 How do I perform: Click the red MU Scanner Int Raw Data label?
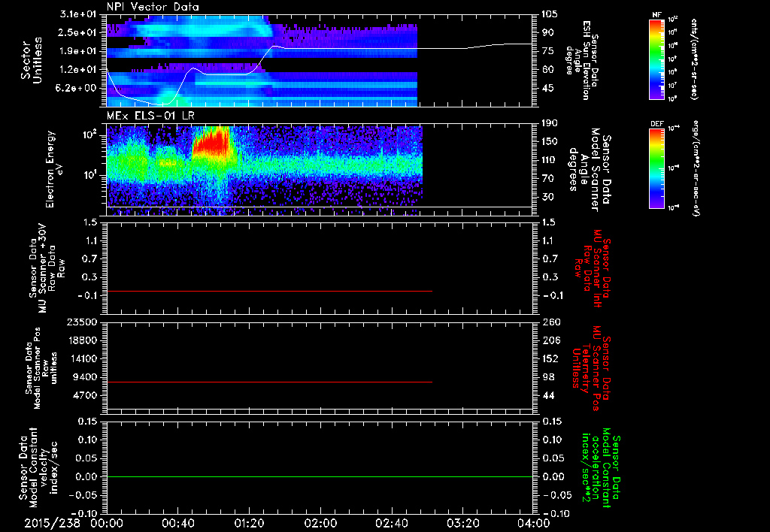pyautogui.click(x=593, y=268)
